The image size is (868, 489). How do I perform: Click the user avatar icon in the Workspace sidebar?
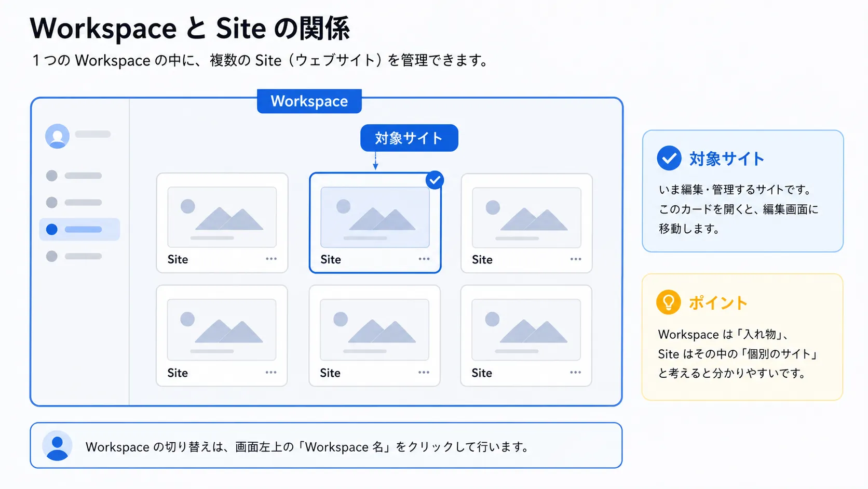point(57,136)
